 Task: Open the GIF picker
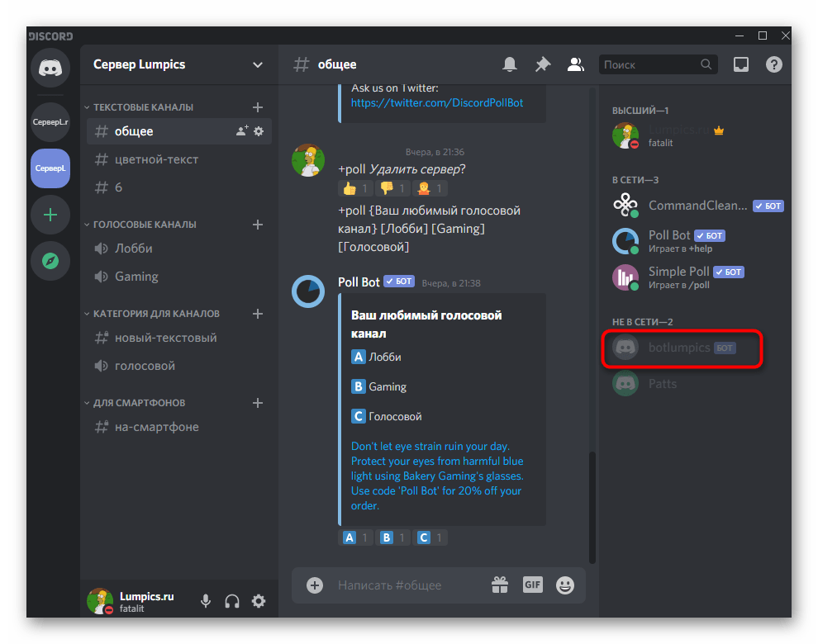(532, 585)
